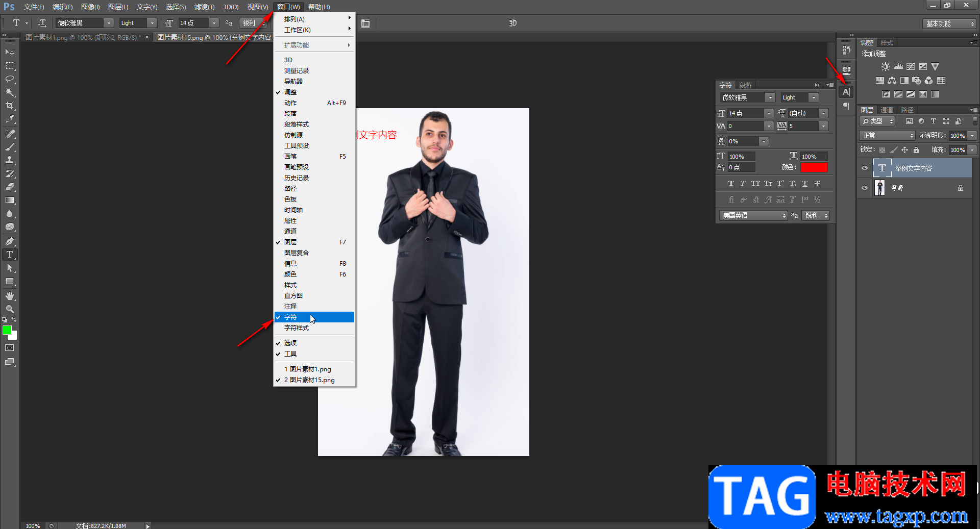Uncheck 选项 in Window menu

tap(314, 343)
